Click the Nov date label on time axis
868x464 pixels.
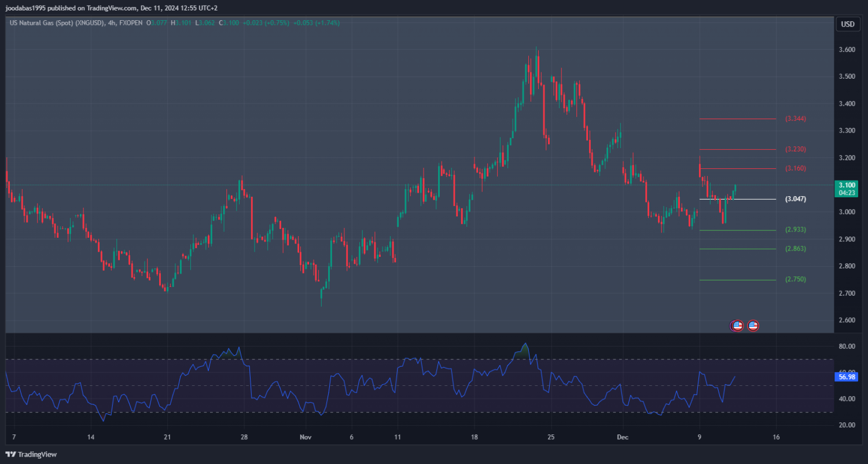pos(306,437)
